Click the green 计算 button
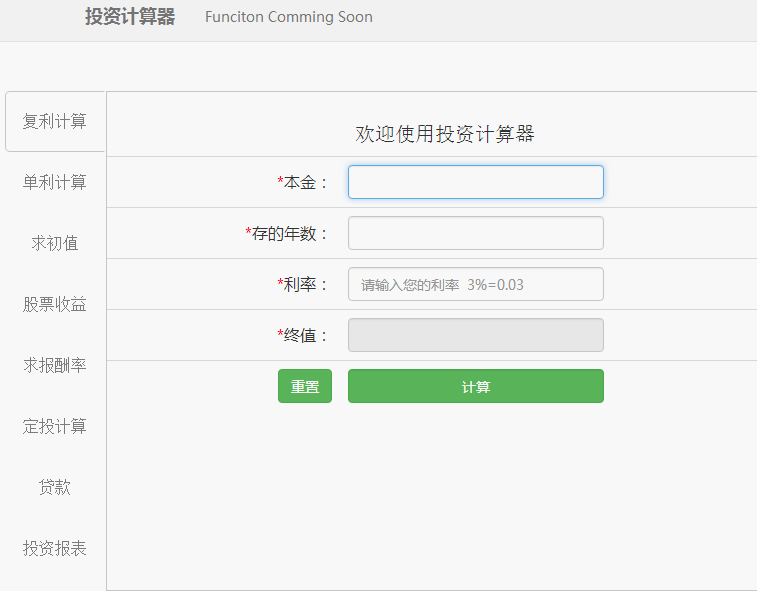The image size is (757, 591). [x=476, y=386]
